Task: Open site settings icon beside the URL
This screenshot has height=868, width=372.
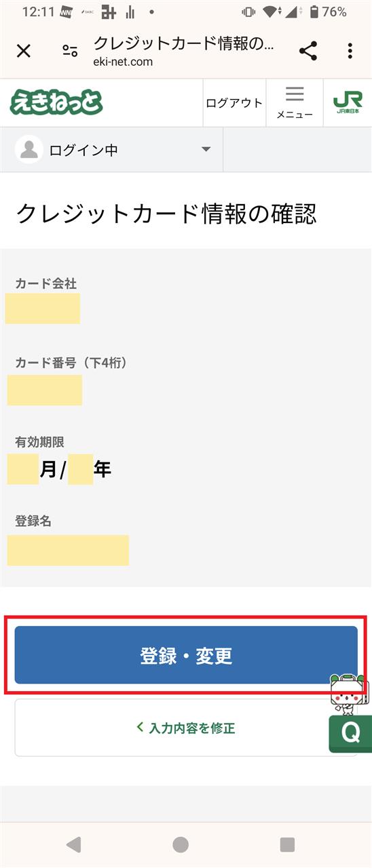Action: point(70,51)
